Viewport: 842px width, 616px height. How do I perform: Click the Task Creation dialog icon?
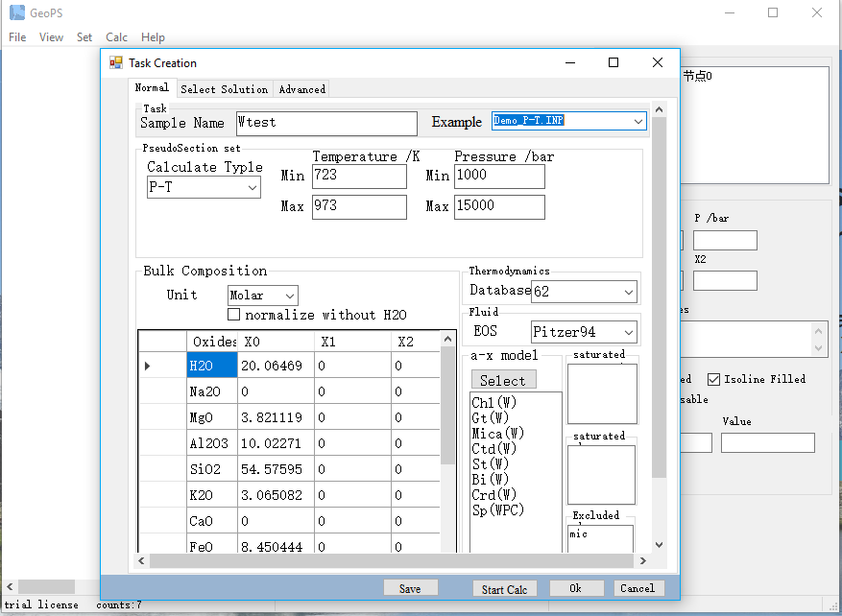tap(116, 62)
